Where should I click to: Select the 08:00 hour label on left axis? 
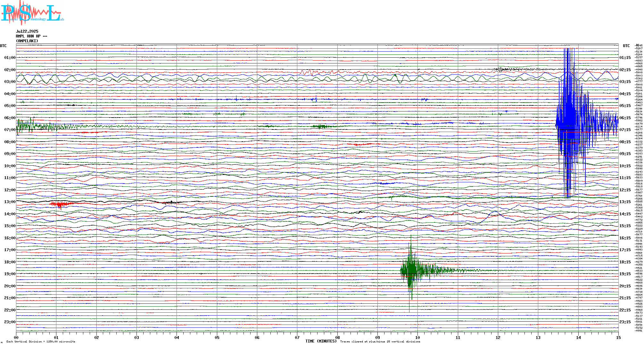pyautogui.click(x=10, y=142)
